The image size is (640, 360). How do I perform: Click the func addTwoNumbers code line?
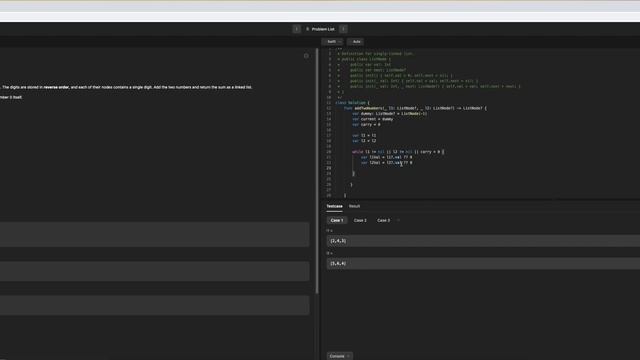[x=415, y=108]
